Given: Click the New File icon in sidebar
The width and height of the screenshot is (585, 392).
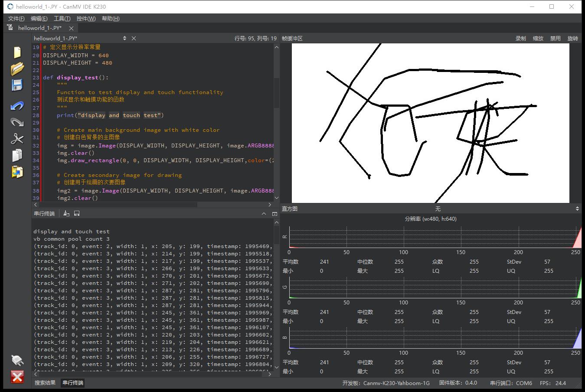Looking at the screenshot, I should point(17,52).
